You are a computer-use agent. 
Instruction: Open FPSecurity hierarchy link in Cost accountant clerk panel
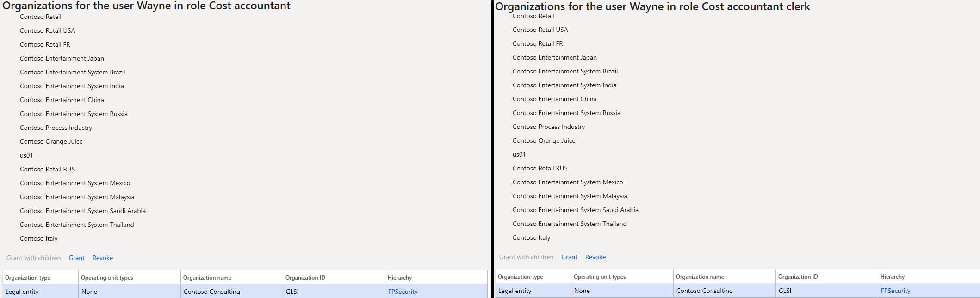point(895,291)
